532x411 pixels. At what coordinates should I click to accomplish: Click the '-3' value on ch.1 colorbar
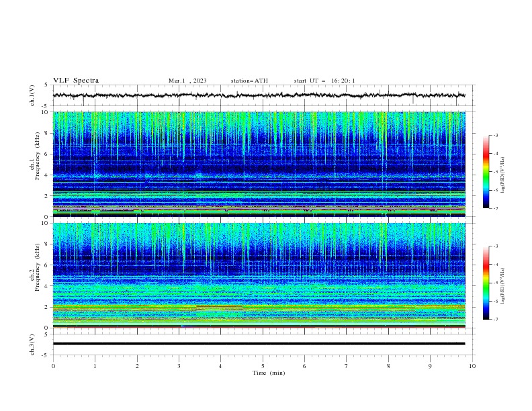tap(495, 135)
